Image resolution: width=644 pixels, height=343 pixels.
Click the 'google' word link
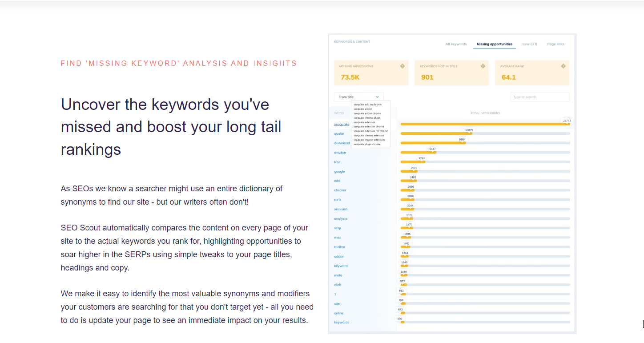click(339, 171)
